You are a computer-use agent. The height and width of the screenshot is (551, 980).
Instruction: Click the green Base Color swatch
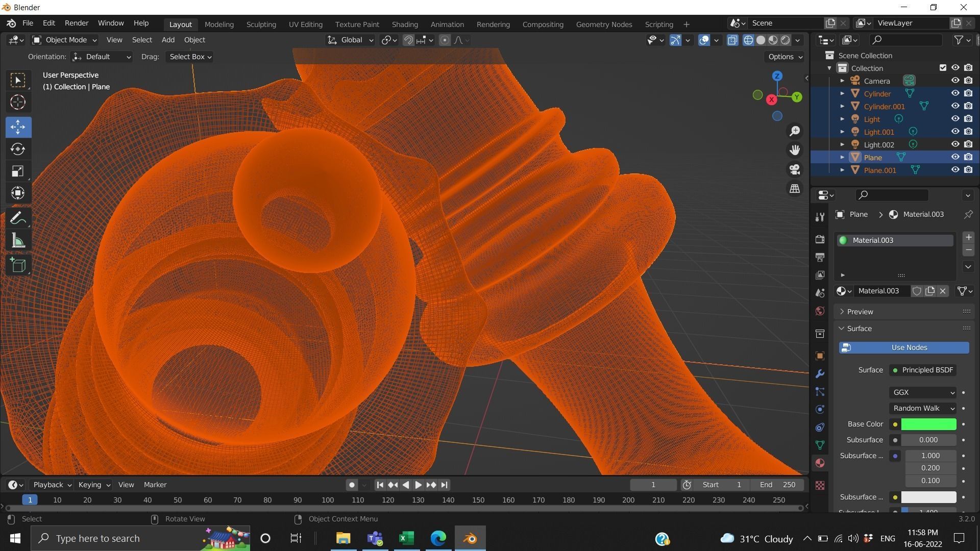click(928, 424)
